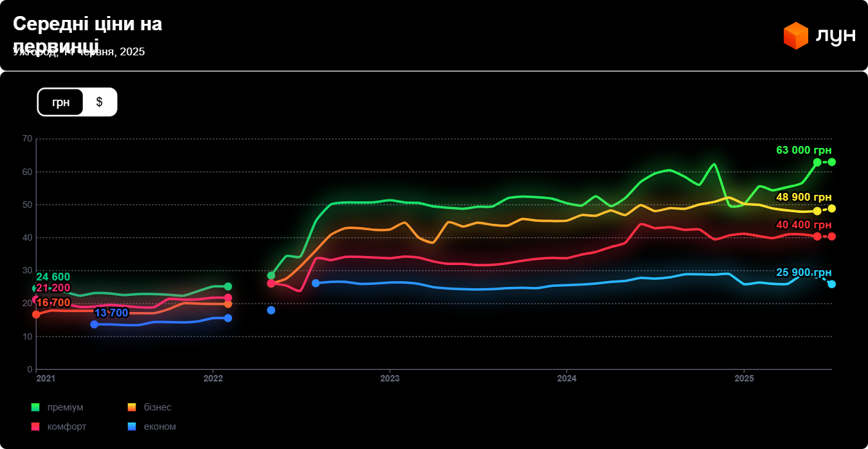The height and width of the screenshot is (449, 868).
Task: Click the chart title Середні ціни
Action: [x=87, y=24]
